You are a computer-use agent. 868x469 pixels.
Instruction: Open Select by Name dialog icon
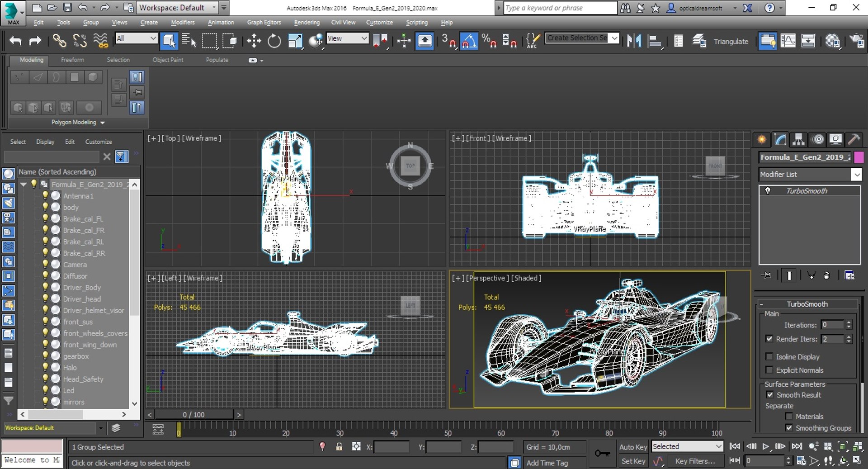[189, 41]
